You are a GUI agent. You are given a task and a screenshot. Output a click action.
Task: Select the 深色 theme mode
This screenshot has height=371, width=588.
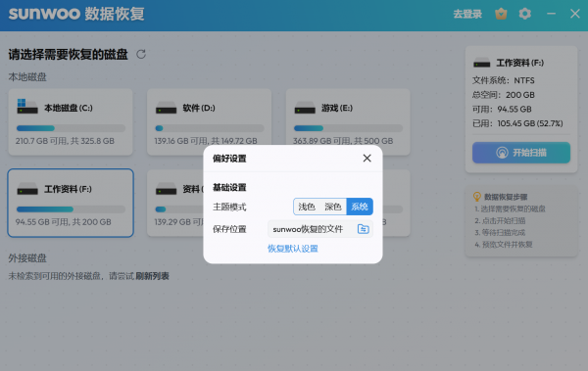(x=333, y=207)
